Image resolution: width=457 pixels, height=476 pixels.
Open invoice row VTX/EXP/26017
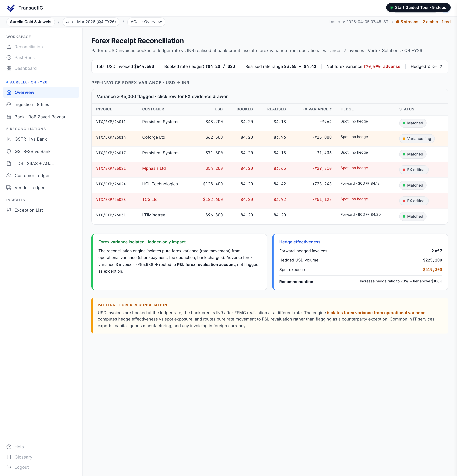pos(270,154)
